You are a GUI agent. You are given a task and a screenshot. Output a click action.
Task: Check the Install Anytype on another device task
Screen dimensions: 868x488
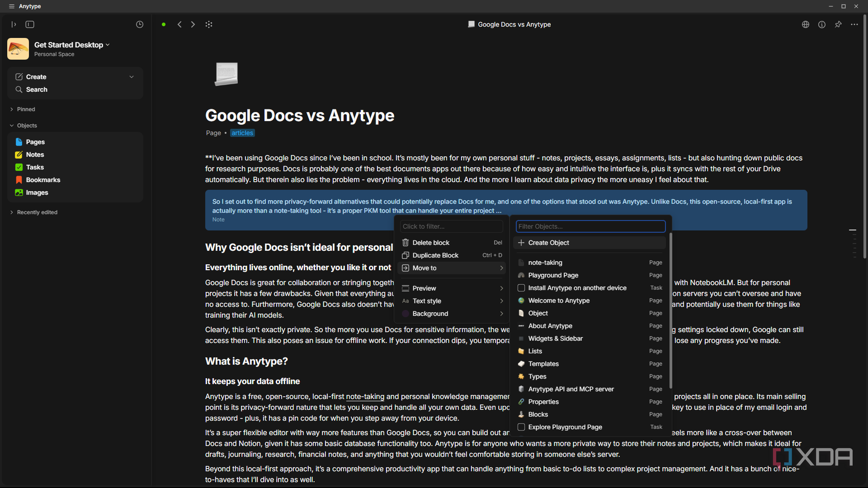tap(521, 288)
